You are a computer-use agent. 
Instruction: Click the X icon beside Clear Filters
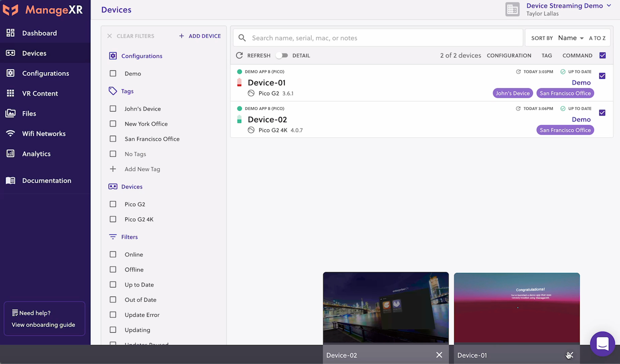point(110,36)
